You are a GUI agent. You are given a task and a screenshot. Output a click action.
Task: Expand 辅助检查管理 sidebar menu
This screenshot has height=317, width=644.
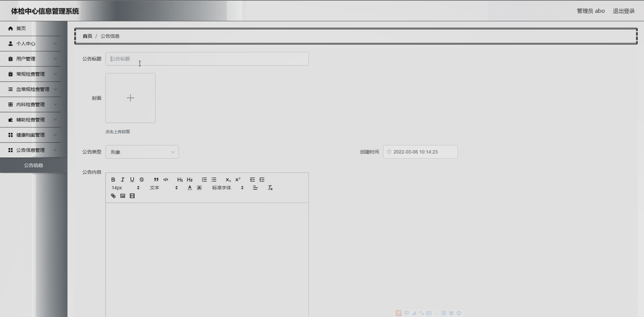pos(31,120)
